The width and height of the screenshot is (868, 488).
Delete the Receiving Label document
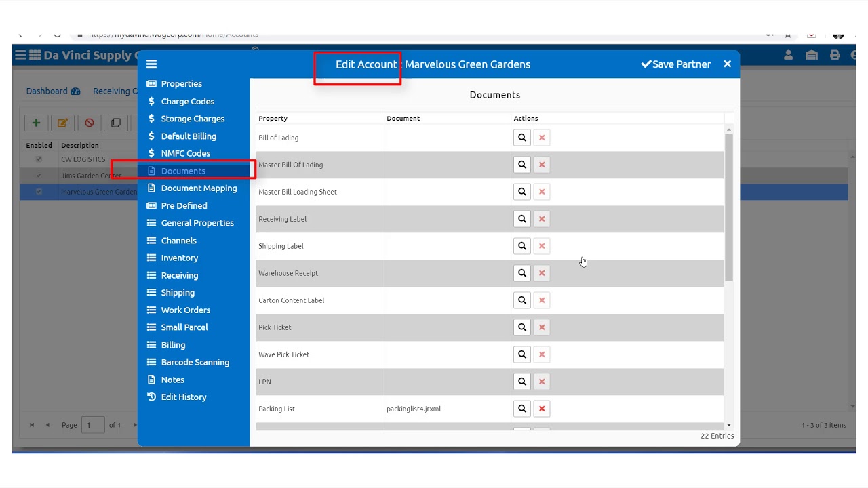542,219
